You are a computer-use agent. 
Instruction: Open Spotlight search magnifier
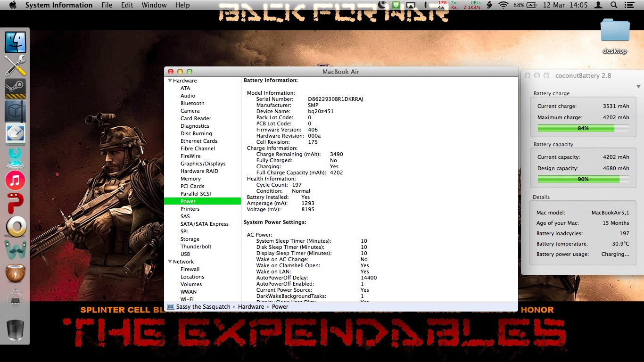tap(614, 5)
